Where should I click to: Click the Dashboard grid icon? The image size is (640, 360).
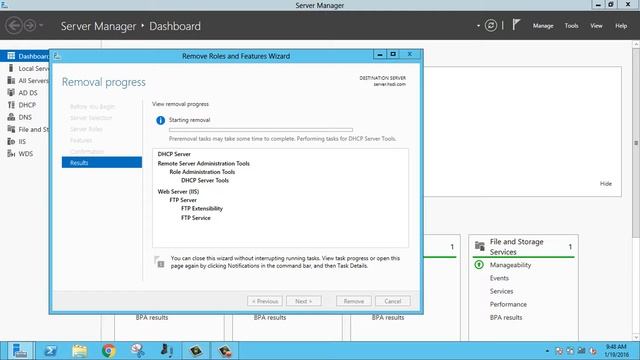coord(11,56)
